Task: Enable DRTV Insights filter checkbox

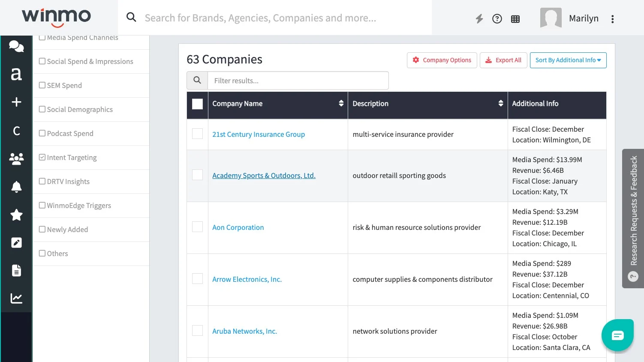Action: [42, 181]
